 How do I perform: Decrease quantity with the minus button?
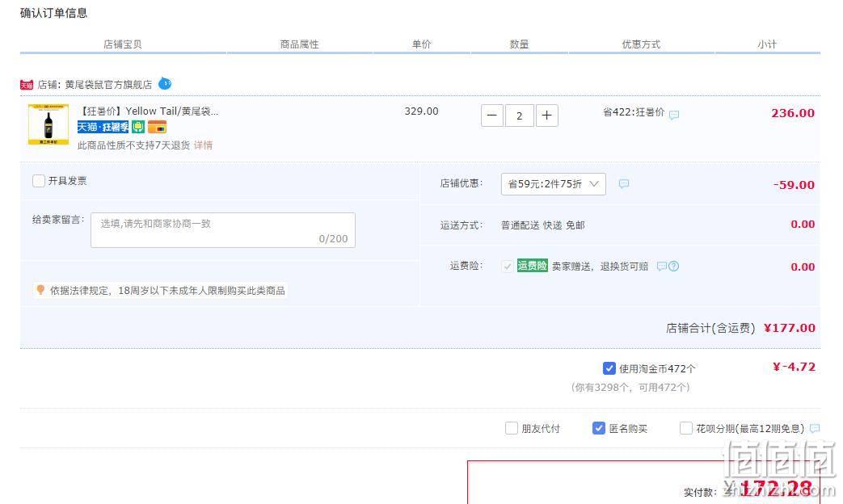coord(492,115)
